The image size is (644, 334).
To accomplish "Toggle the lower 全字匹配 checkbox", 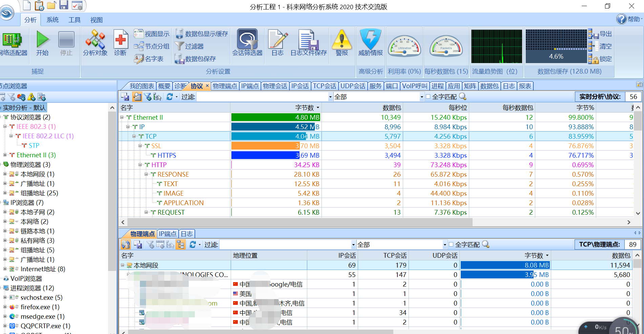I will coord(451,244).
